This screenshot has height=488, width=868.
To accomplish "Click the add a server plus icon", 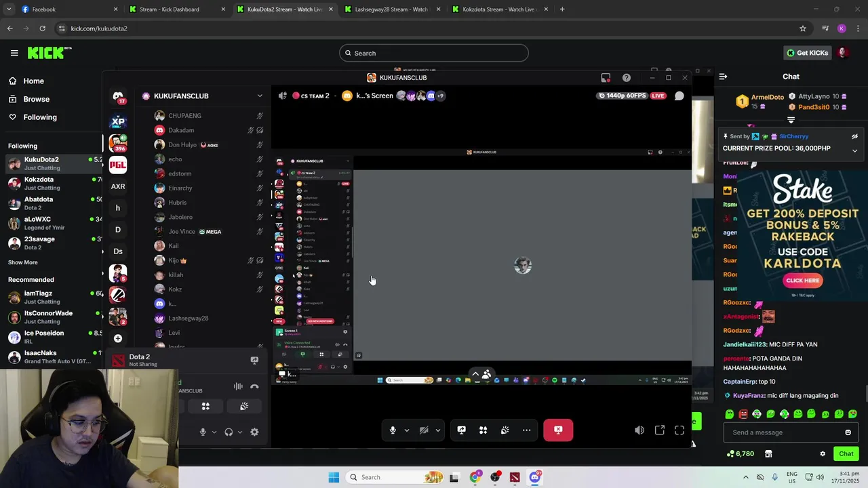I will 118,338.
